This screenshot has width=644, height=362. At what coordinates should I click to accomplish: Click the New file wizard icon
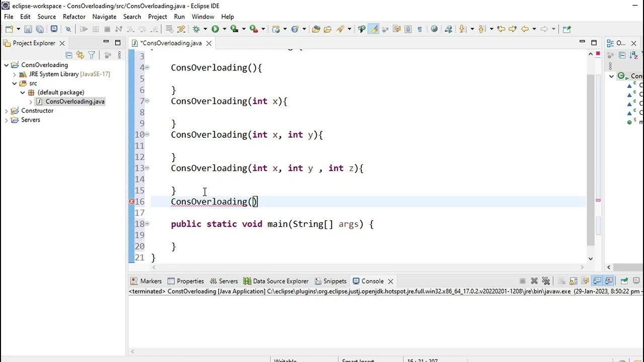pyautogui.click(x=9, y=29)
